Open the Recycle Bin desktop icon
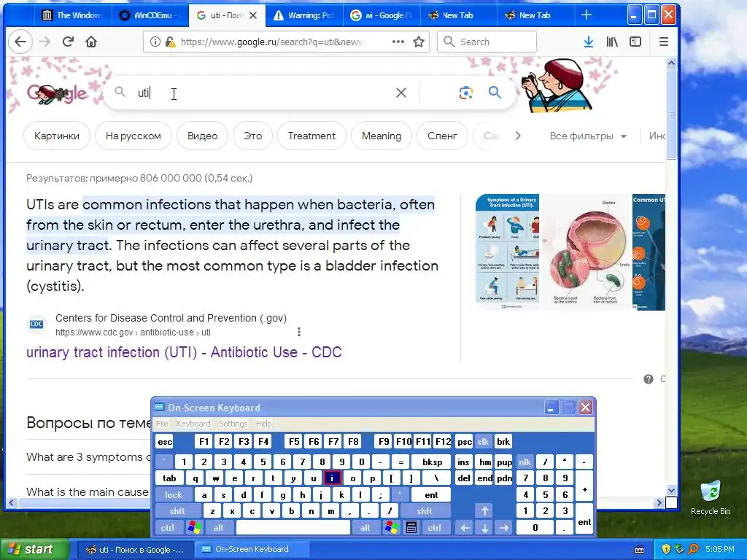This screenshot has width=747, height=560. pos(711,498)
